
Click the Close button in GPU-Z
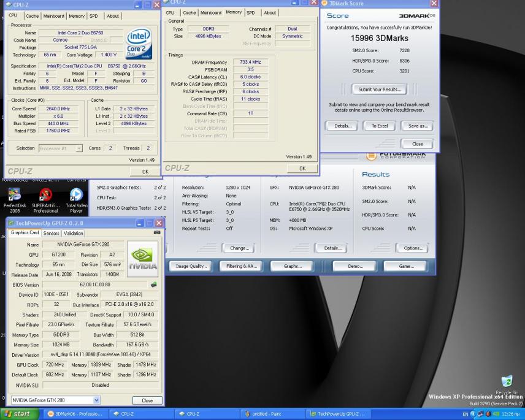[x=147, y=400]
